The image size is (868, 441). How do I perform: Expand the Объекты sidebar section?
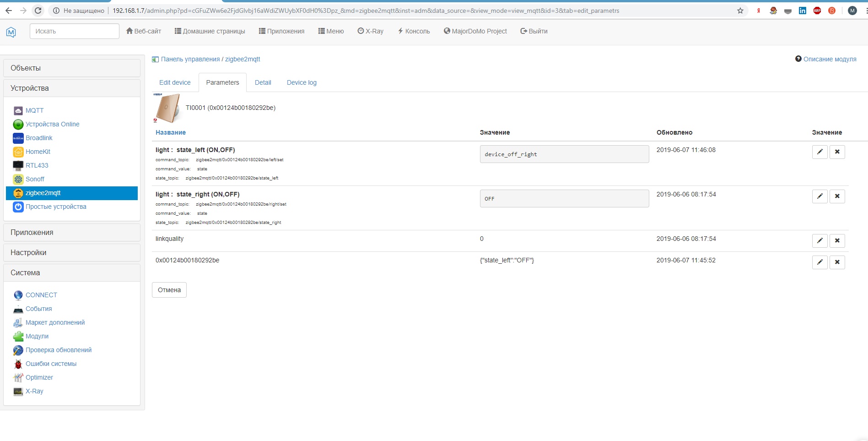point(72,68)
